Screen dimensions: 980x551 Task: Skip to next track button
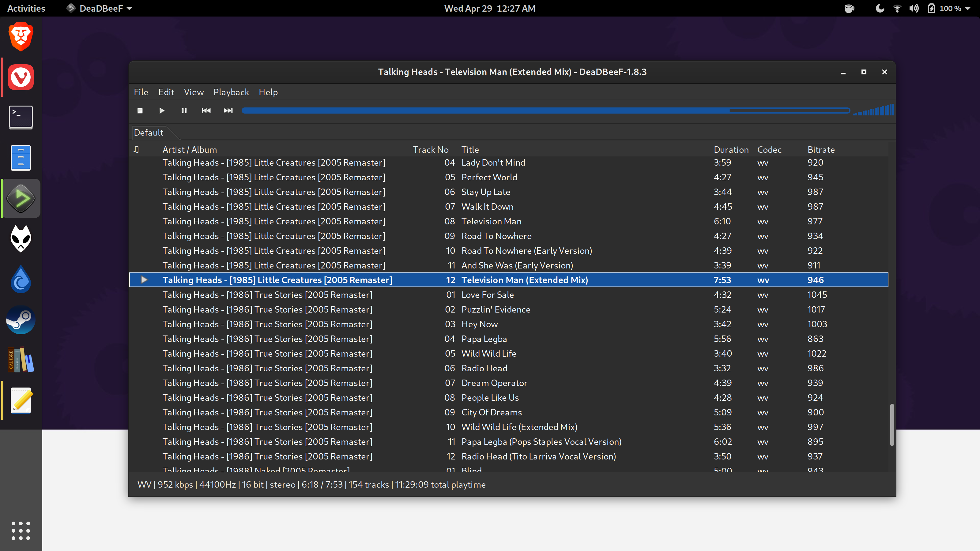coord(228,111)
